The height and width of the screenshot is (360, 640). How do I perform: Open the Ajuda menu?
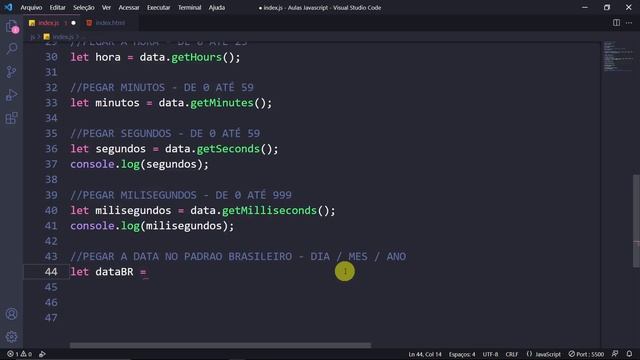[x=217, y=7]
